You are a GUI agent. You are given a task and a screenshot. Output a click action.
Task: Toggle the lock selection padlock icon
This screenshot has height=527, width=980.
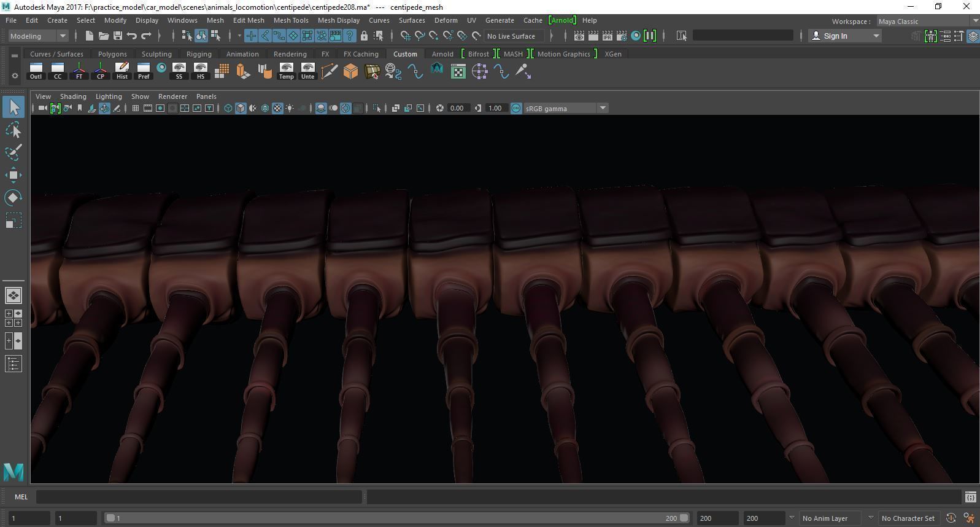click(364, 36)
